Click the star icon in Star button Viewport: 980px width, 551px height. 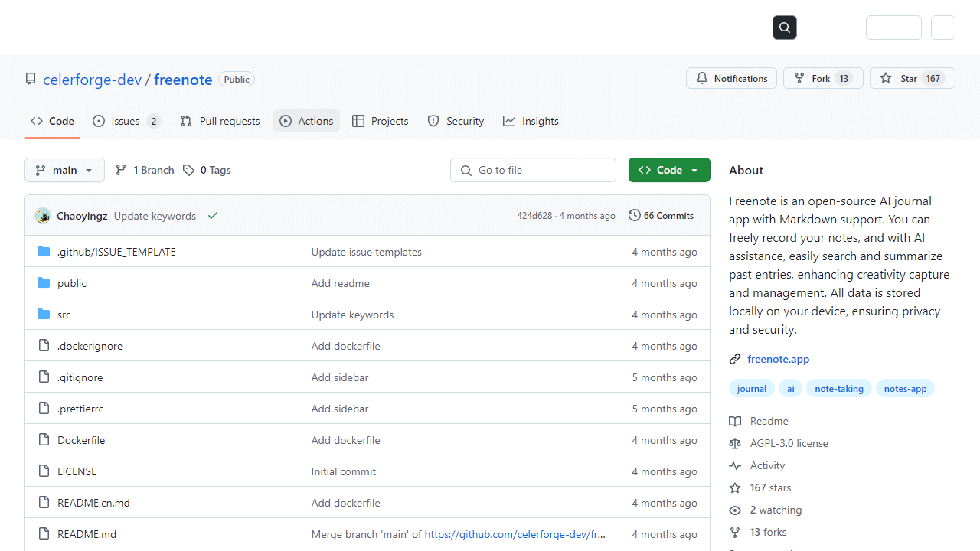886,78
